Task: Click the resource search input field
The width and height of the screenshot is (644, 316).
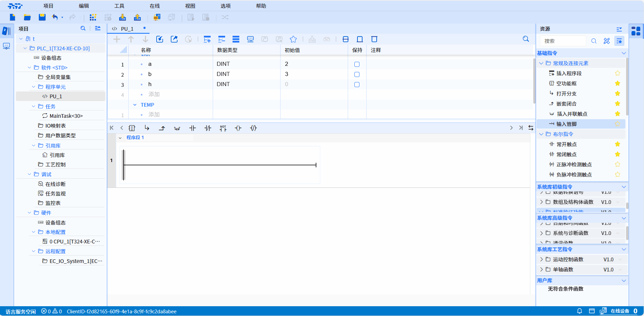Action: pos(563,41)
